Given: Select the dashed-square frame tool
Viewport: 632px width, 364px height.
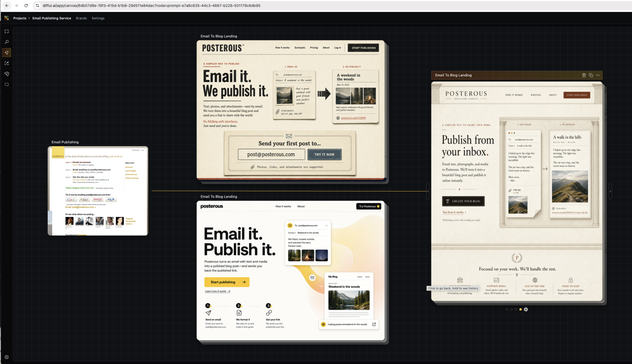Looking at the screenshot, I should [x=7, y=31].
